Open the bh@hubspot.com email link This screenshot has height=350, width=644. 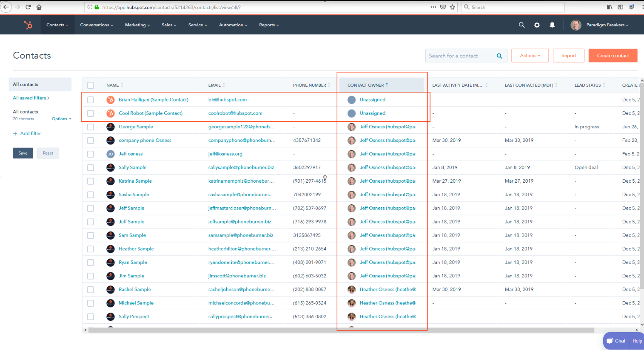coord(228,100)
